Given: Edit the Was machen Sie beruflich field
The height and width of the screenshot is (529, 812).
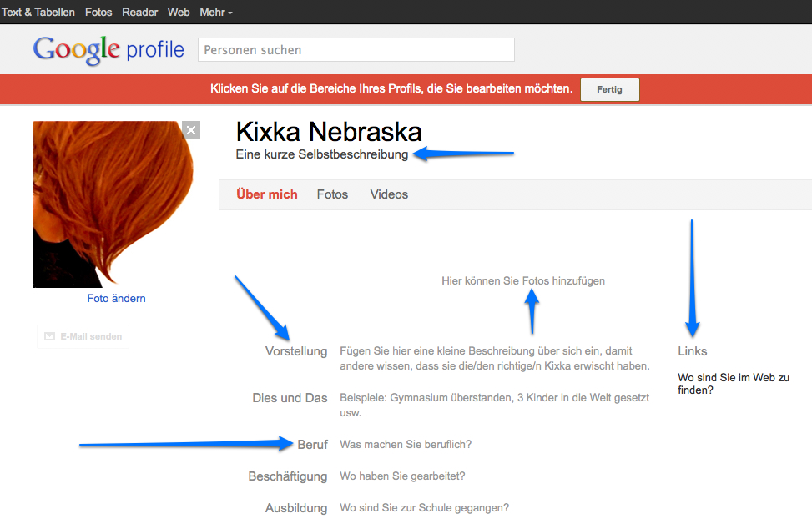Looking at the screenshot, I should pyautogui.click(x=406, y=445).
